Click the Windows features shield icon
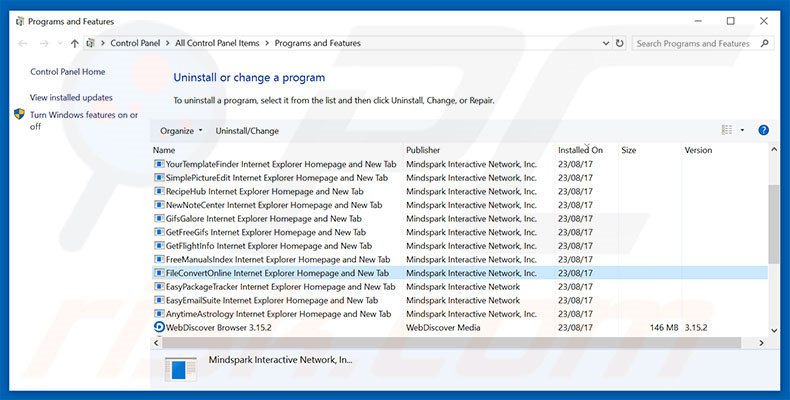The width and height of the screenshot is (790, 400). [x=19, y=114]
